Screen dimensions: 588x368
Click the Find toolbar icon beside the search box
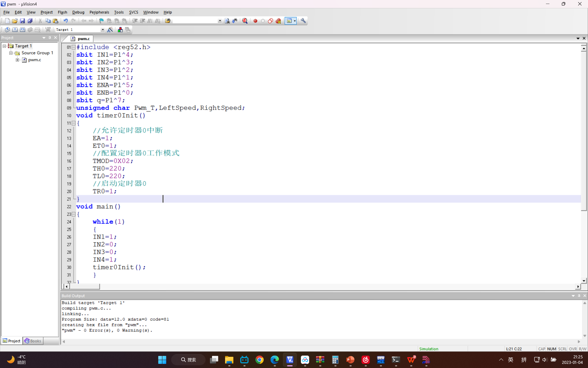click(x=227, y=21)
